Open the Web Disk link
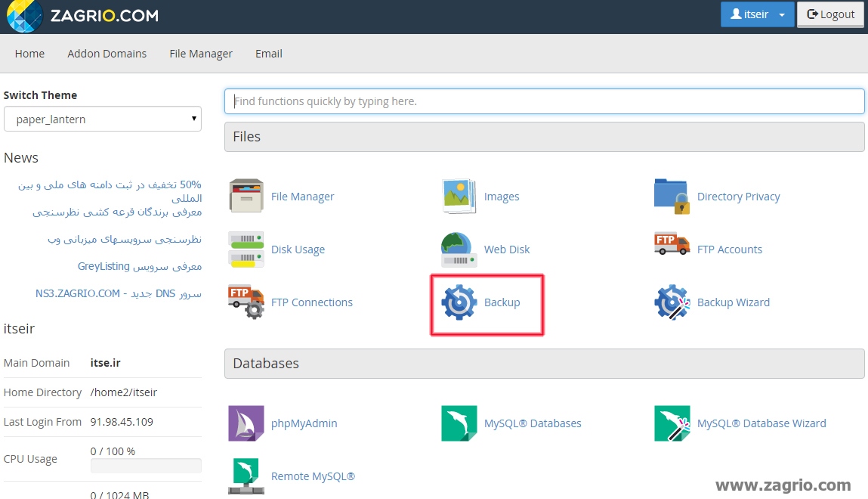The width and height of the screenshot is (868, 499). 507,249
